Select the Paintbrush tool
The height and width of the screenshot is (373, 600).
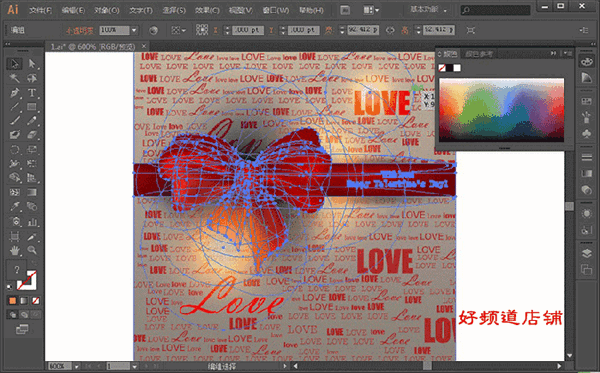[14, 121]
